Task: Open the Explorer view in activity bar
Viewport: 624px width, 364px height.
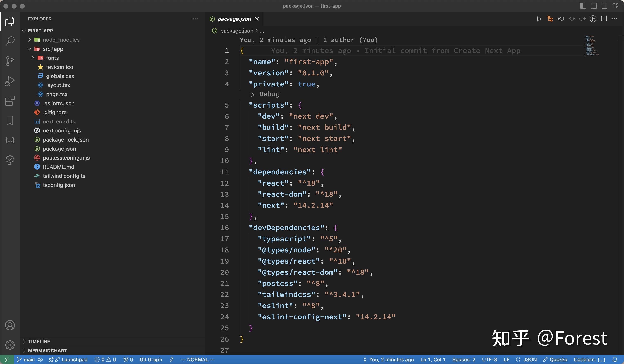Action: coord(10,21)
